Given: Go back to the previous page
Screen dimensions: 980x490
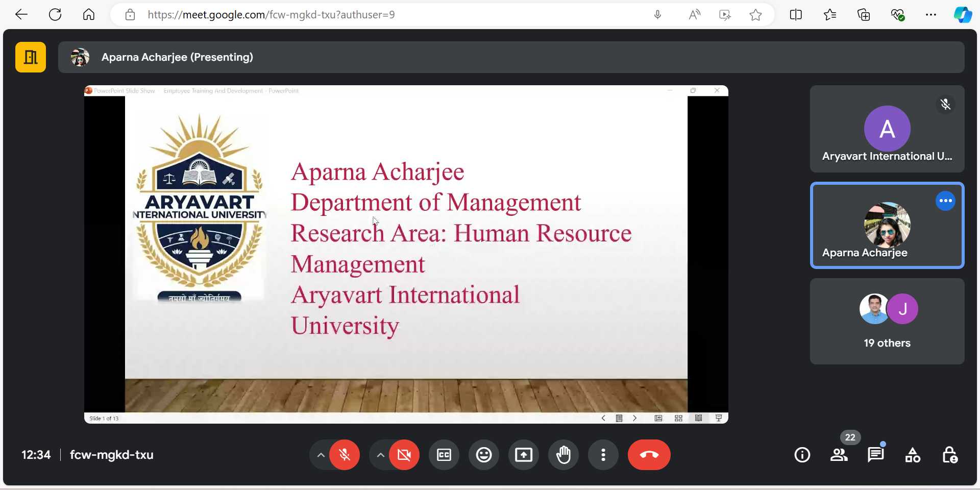Looking at the screenshot, I should (21, 15).
